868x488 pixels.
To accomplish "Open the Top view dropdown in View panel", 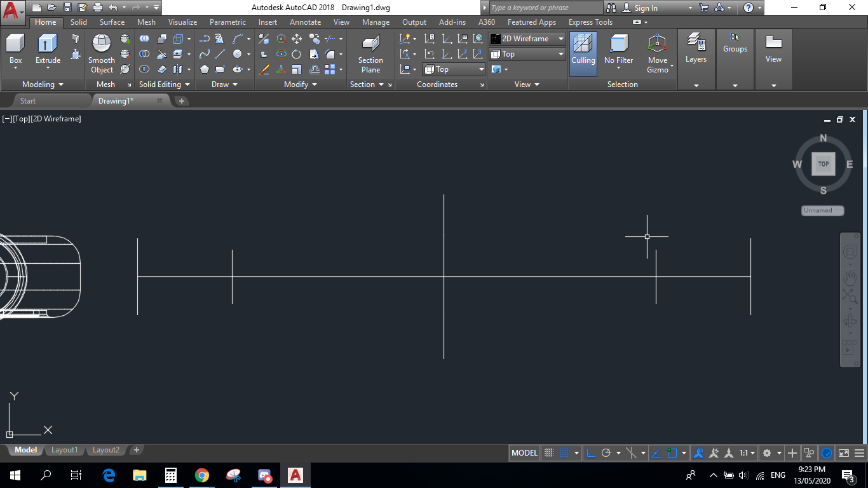I will point(527,54).
